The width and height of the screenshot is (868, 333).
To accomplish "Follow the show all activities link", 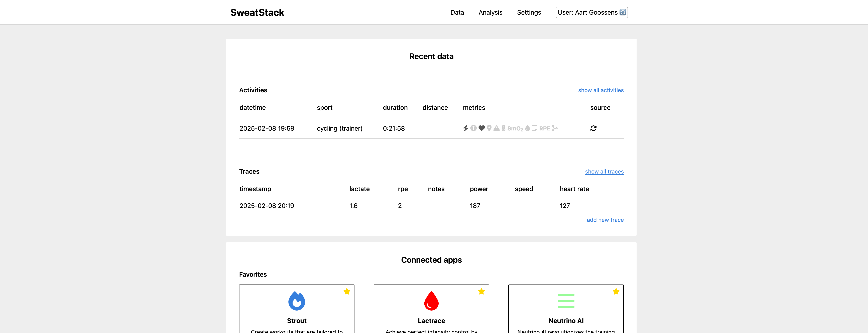I will pos(601,90).
